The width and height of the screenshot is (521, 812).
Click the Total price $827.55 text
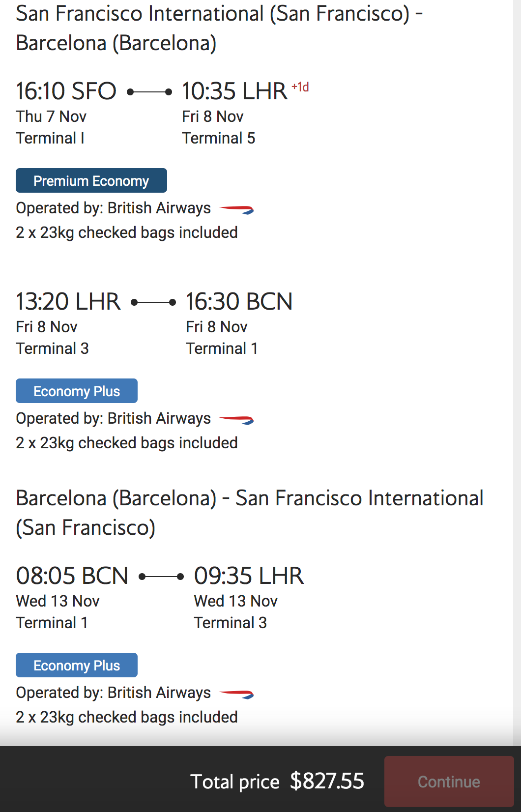click(277, 781)
